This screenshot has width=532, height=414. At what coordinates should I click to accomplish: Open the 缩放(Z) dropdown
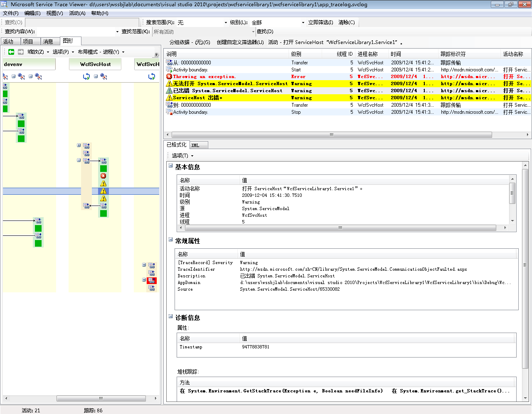(38, 52)
